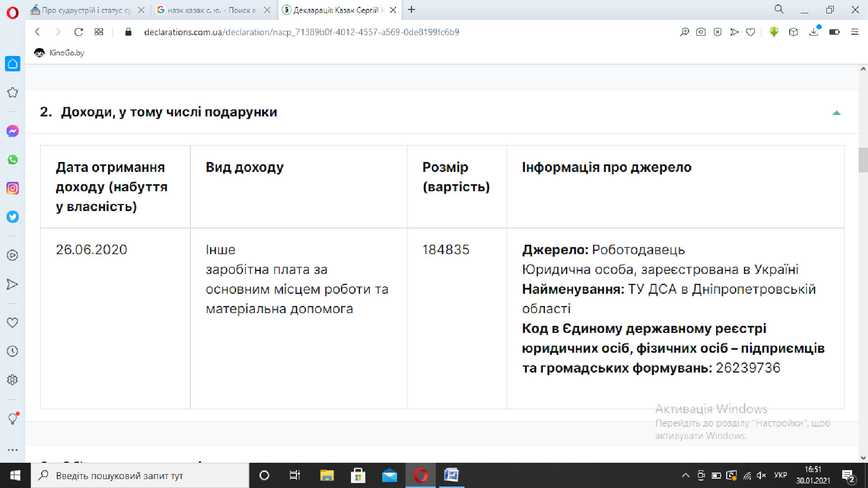Collapse the "Доходи, у тому числі подарунки" section
Screen dimensions: 868x488
click(x=836, y=113)
